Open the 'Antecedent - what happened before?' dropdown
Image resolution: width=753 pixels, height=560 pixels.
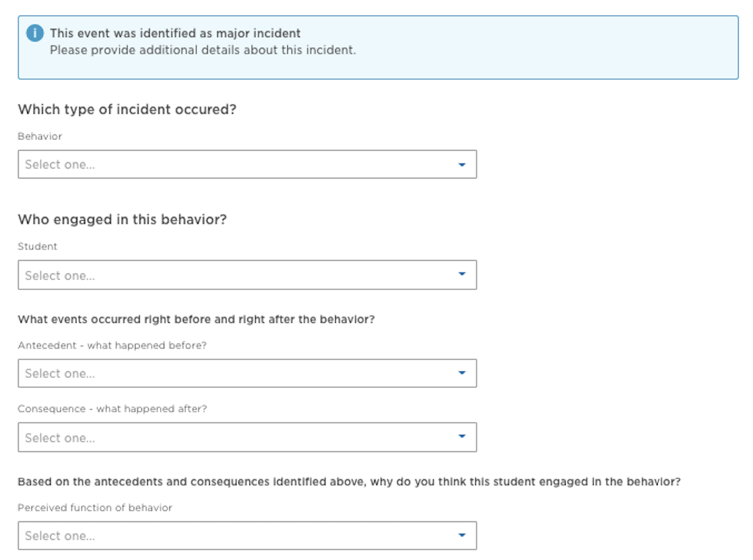pyautogui.click(x=246, y=373)
